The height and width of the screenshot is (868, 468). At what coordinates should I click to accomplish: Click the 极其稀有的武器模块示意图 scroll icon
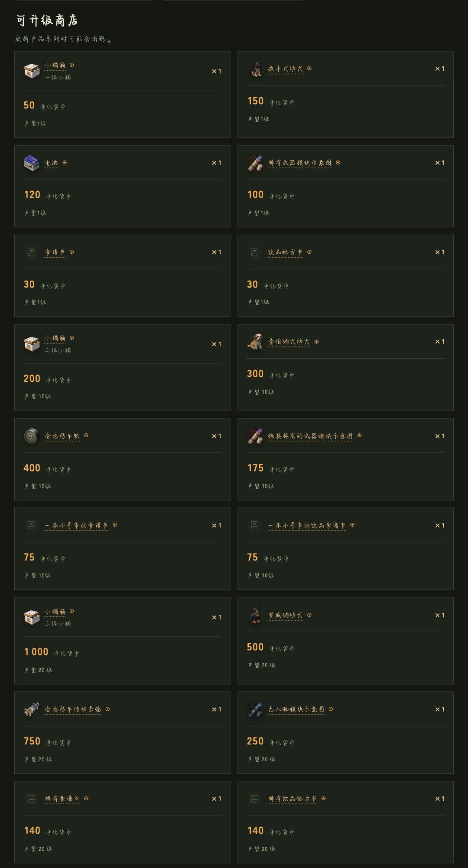tap(255, 436)
